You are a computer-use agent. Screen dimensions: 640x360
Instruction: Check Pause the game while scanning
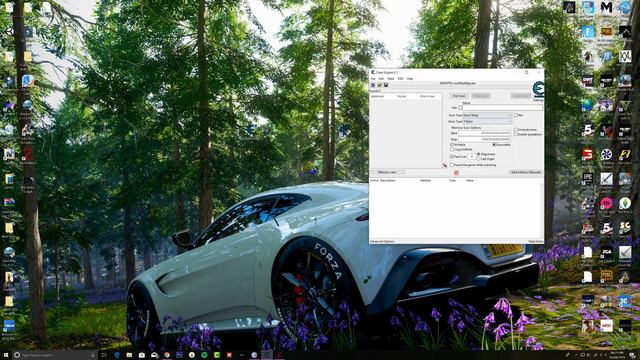pos(452,165)
